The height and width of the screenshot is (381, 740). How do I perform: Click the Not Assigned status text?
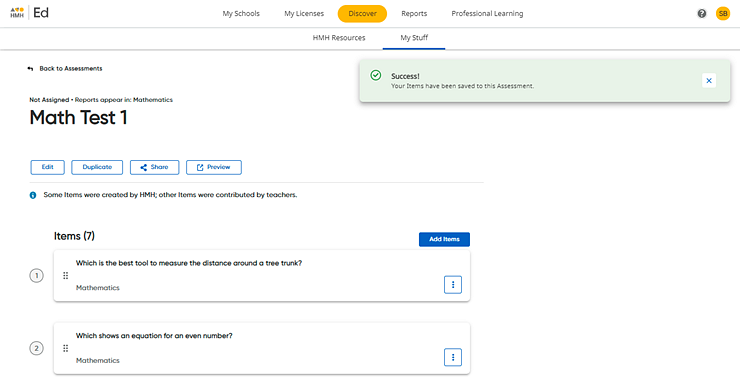49,100
